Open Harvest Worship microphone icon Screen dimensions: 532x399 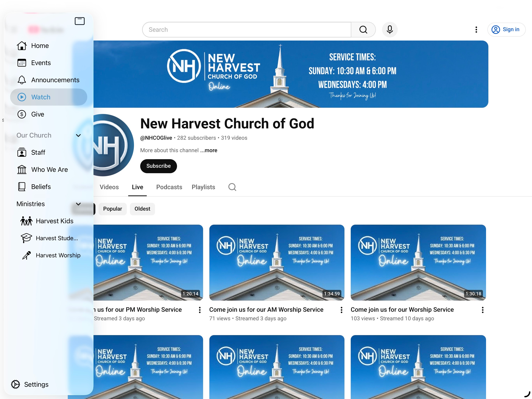point(26,255)
